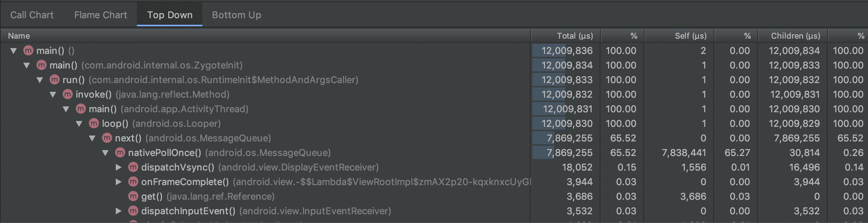Expand the dispatchVsync() node
This screenshot has width=868, height=223.
118,167
